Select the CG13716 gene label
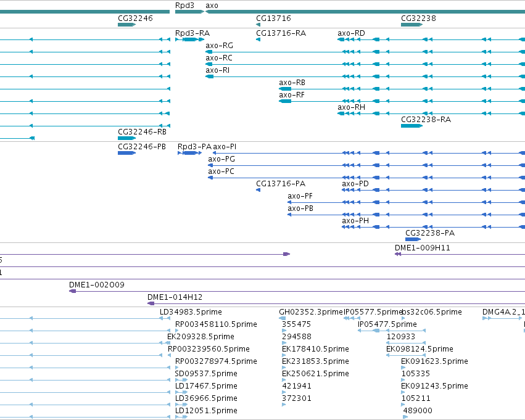525x420 pixels. pyautogui.click(x=273, y=19)
